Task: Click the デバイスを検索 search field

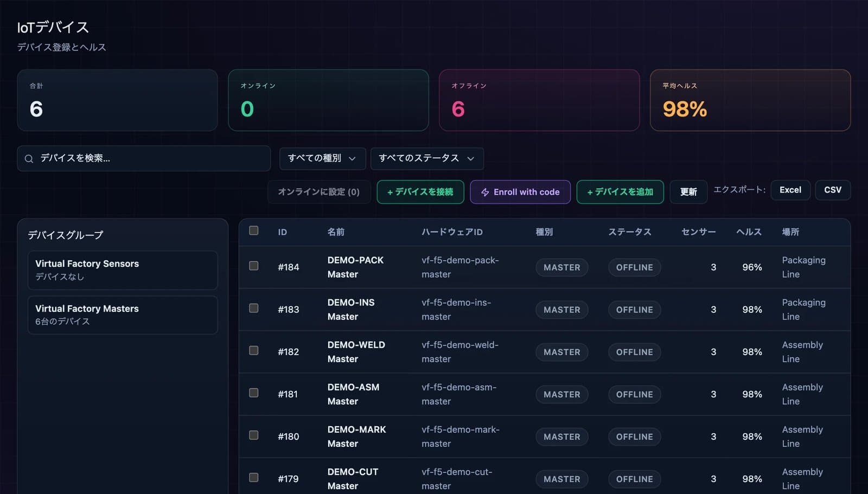Action: 144,158
